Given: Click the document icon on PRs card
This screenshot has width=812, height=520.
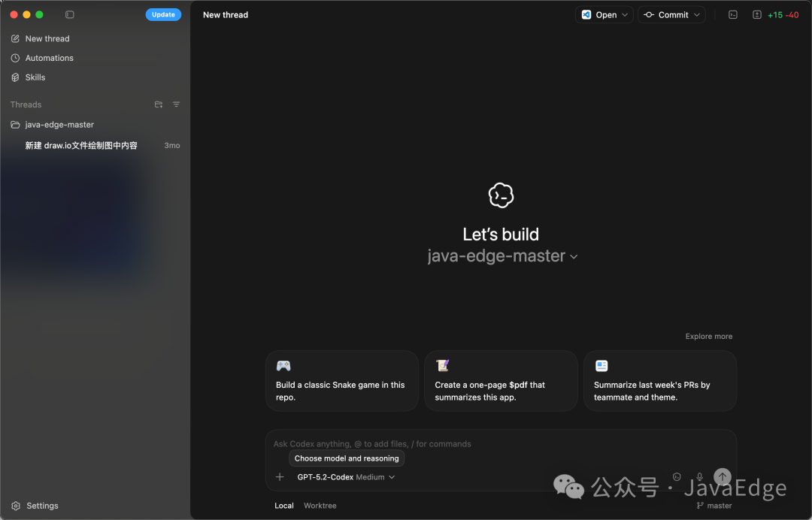Looking at the screenshot, I should pos(601,366).
